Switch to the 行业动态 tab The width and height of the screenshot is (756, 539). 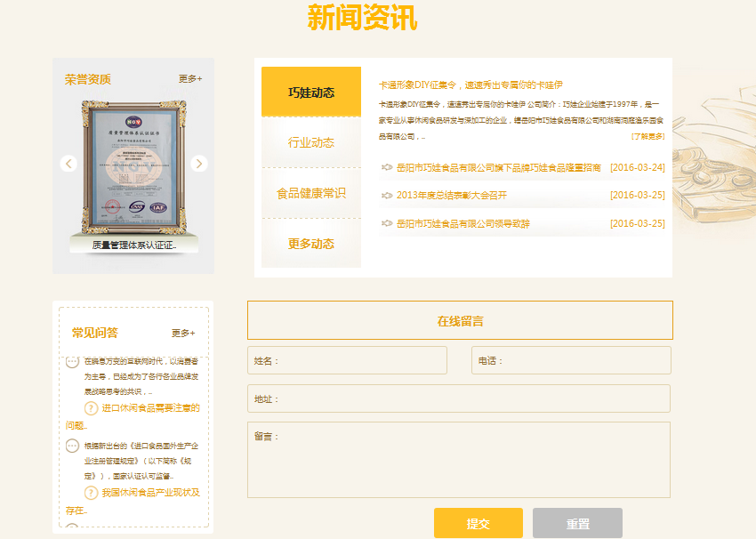pos(311,142)
